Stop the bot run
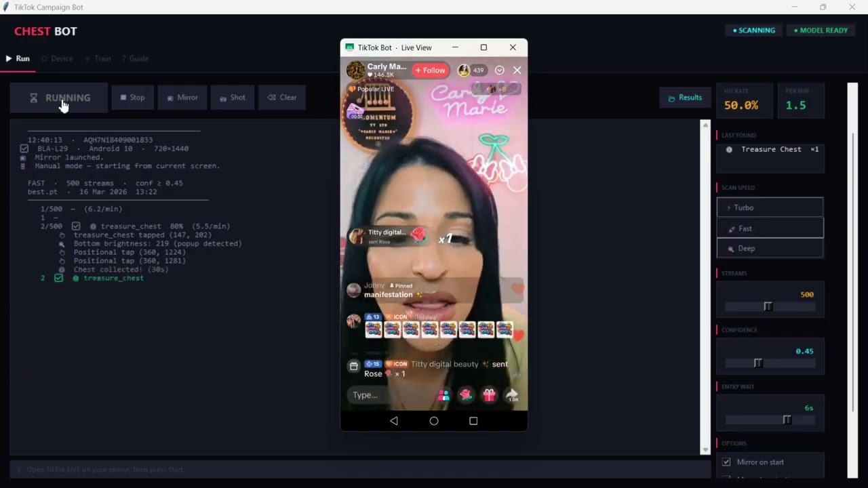868x488 pixels. click(x=132, y=98)
